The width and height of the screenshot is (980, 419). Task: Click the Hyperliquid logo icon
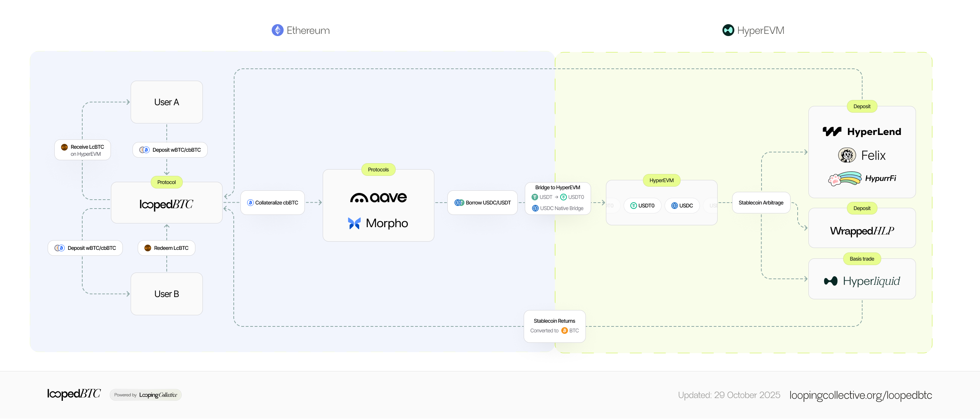point(830,281)
